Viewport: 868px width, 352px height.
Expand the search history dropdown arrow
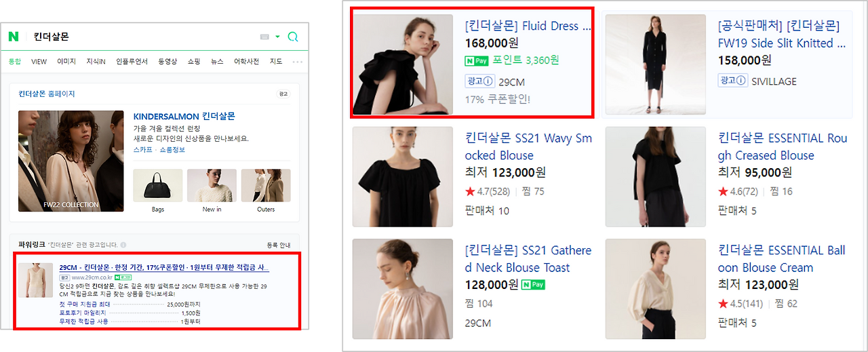(277, 37)
